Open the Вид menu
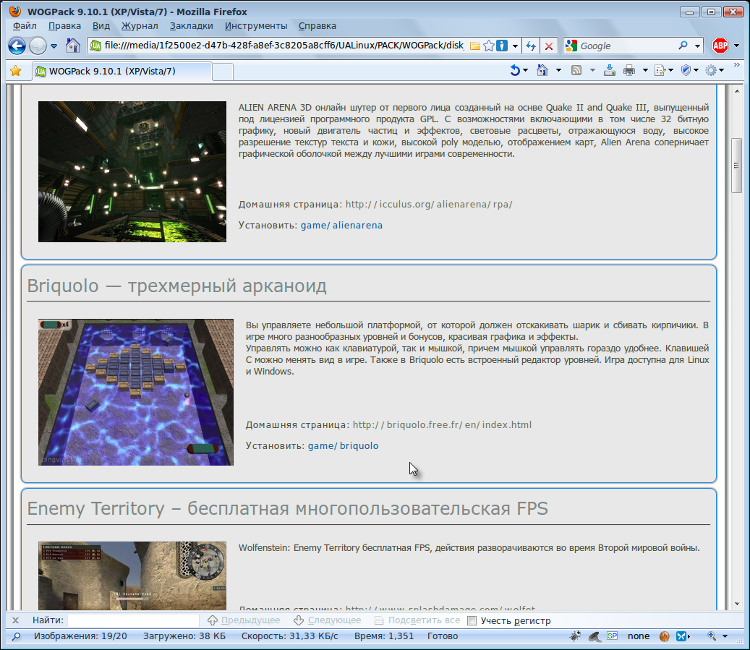The width and height of the screenshot is (750, 650). coord(101,26)
